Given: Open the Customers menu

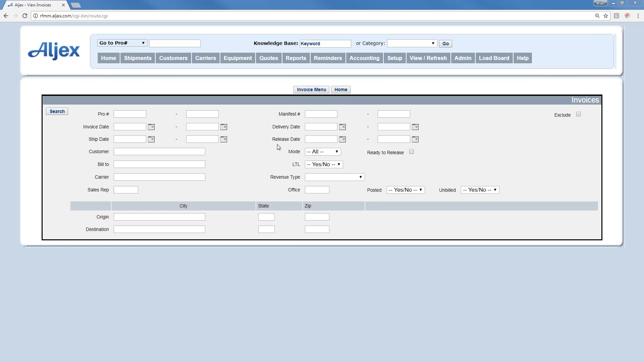Looking at the screenshot, I should 173,58.
